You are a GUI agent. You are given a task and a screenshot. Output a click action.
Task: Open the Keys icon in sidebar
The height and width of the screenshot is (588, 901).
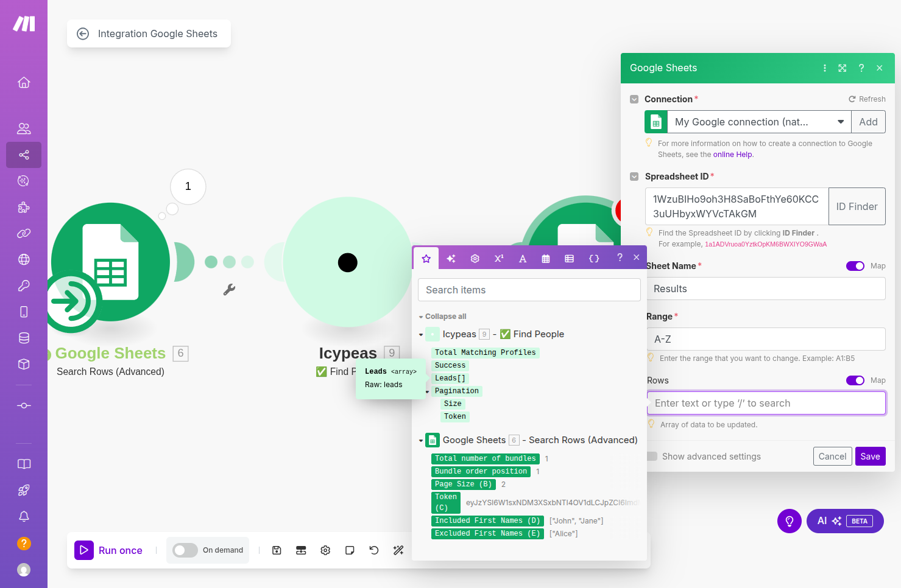(24, 285)
